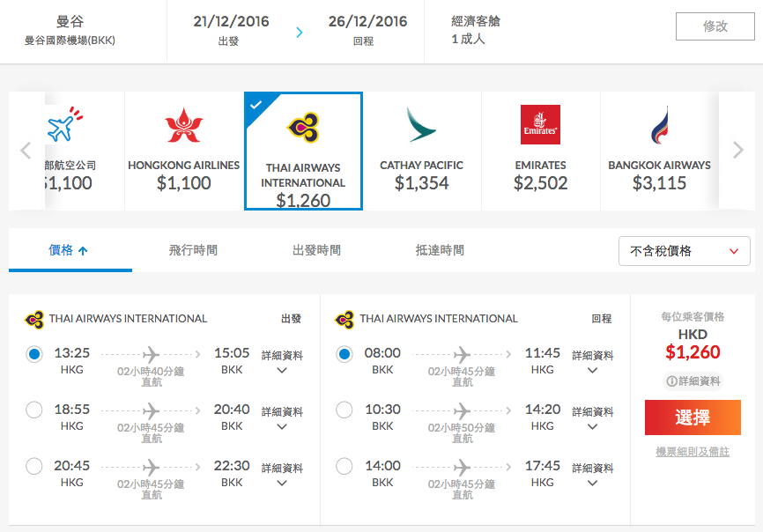Click the 選擇 button to choose fare

click(693, 417)
